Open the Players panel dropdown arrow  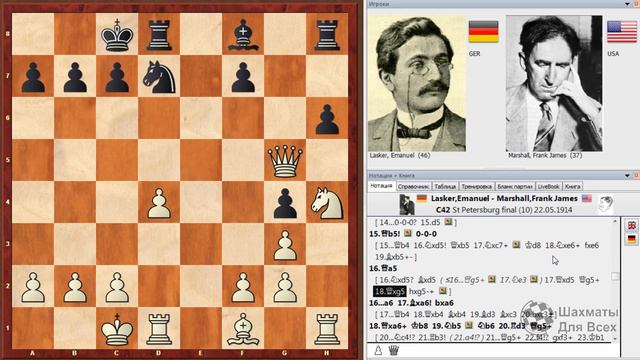627,4
